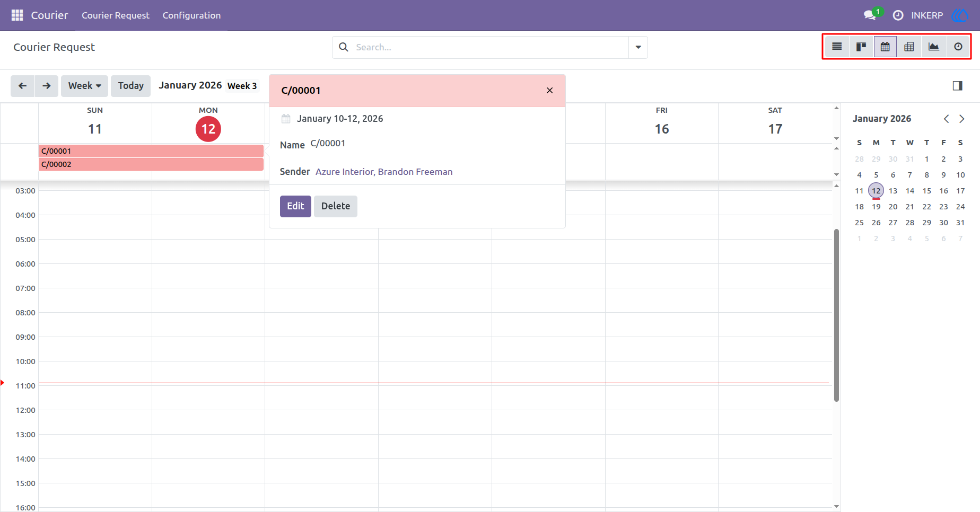
Task: Select day 12 in mini calendar
Action: coord(876,191)
